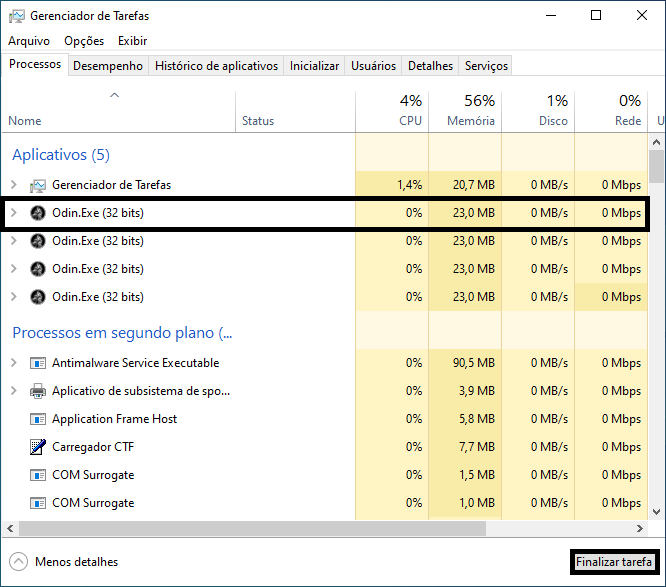Viewport: 666px width, 587px height.
Task: Minimize the Gerenciador de Tarefas window
Action: coord(551,15)
